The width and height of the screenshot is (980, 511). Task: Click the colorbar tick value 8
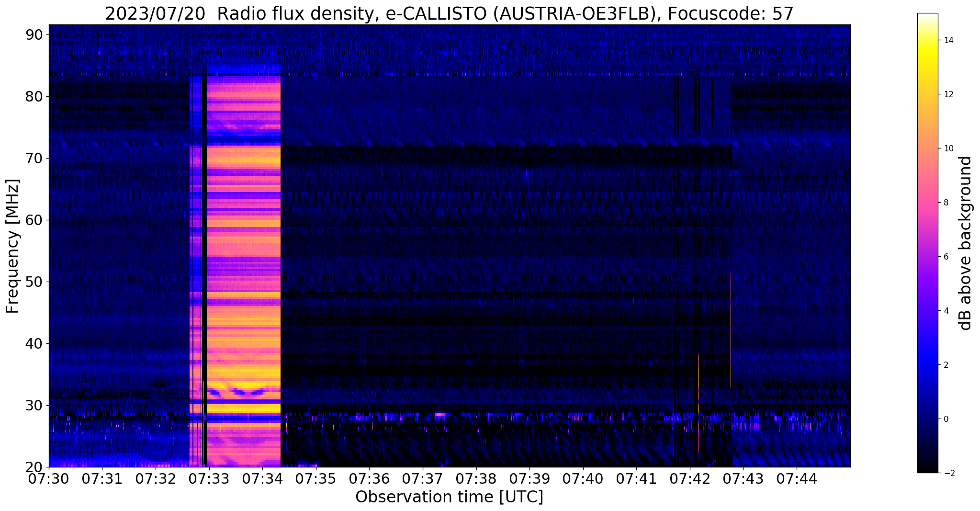click(x=946, y=203)
